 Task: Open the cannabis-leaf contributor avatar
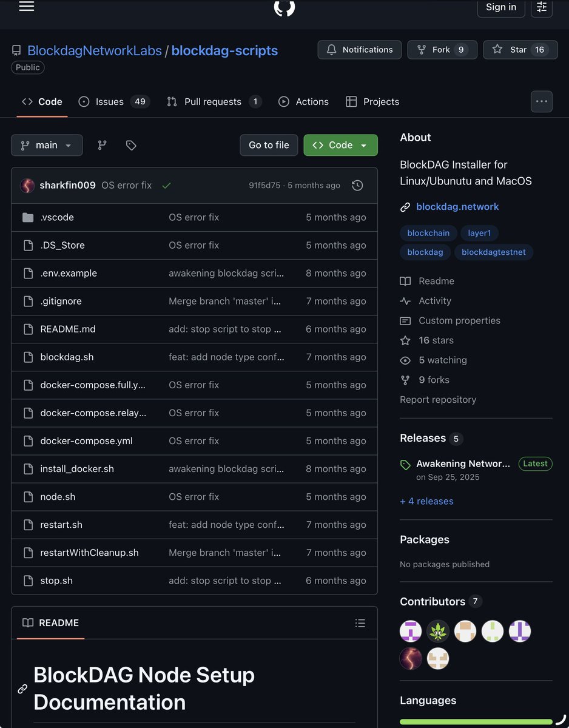[438, 632]
